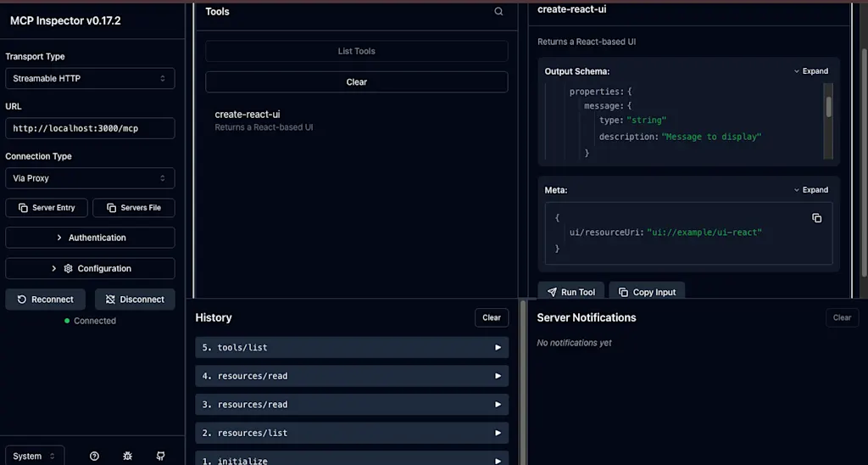Expand the 4. resources/read history entry
The width and height of the screenshot is (868, 465).
coord(352,376)
